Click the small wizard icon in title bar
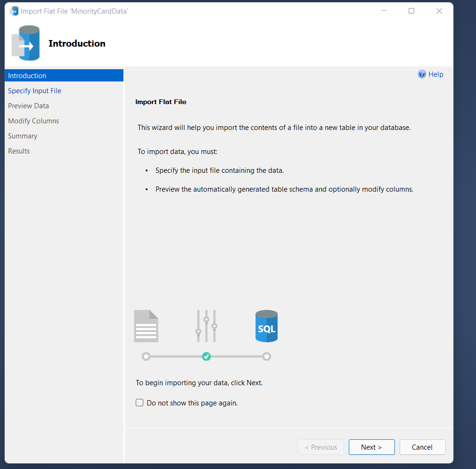This screenshot has width=476, height=469. point(14,11)
